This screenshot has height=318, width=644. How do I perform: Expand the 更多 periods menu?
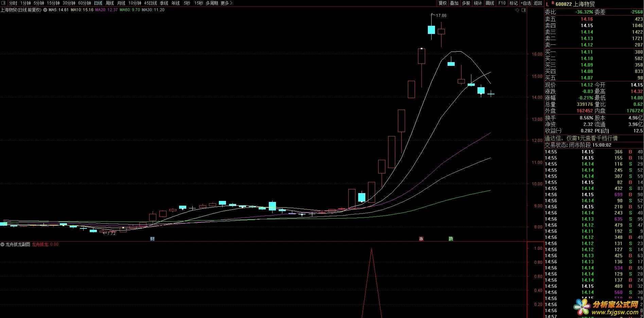(x=226, y=3)
